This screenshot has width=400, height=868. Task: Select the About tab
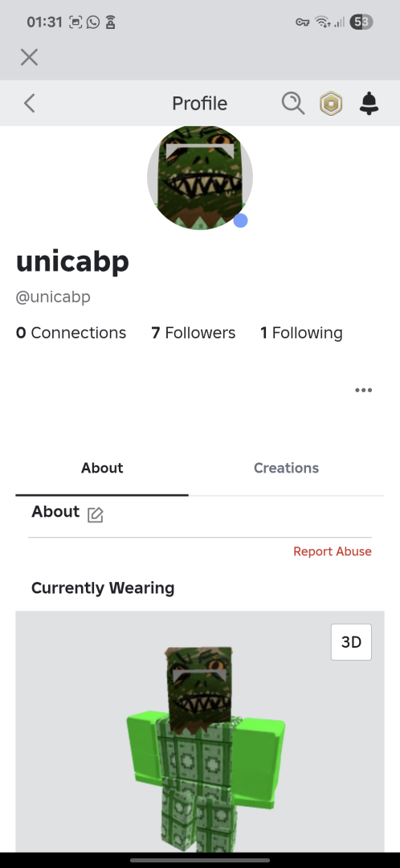point(102,468)
